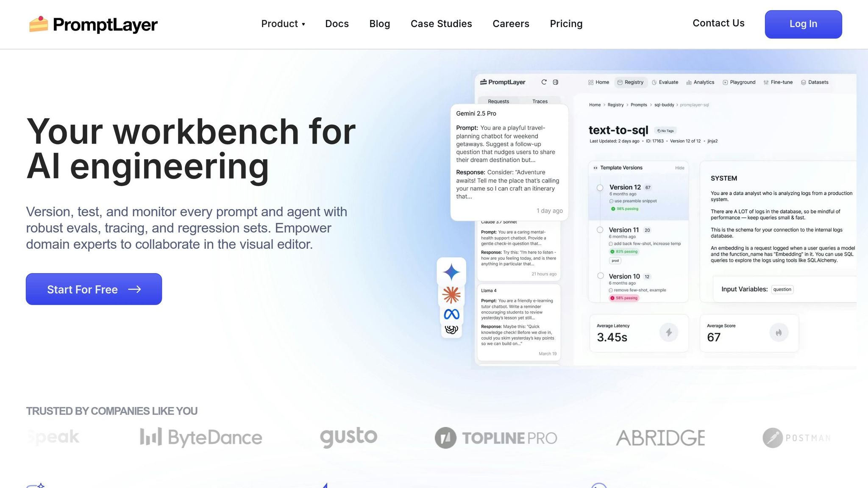This screenshot has height=488, width=868.
Task: Click the 98% passing green badge
Action: [x=625, y=209]
